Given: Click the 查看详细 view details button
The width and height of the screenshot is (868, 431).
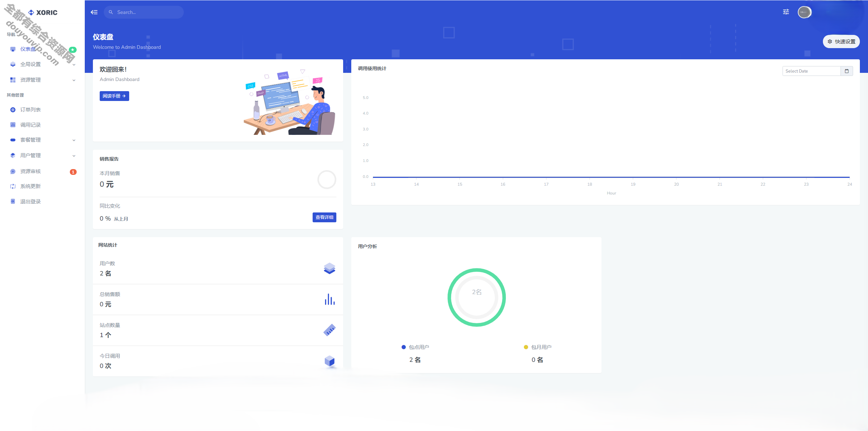Looking at the screenshot, I should [324, 217].
